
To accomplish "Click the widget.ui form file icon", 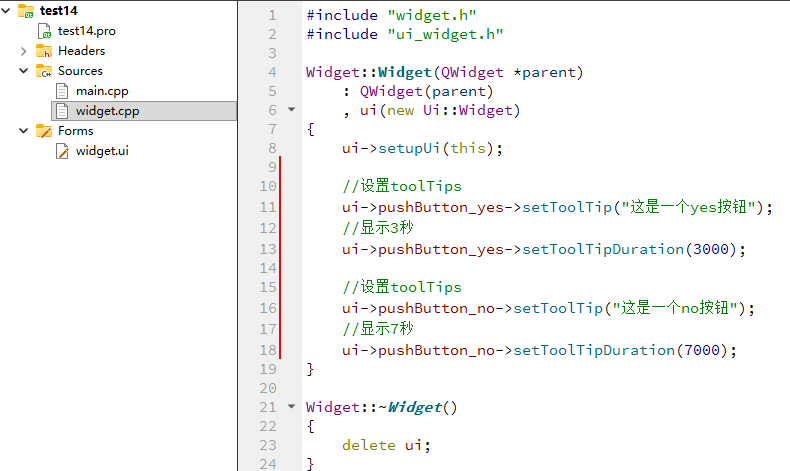I will click(62, 151).
